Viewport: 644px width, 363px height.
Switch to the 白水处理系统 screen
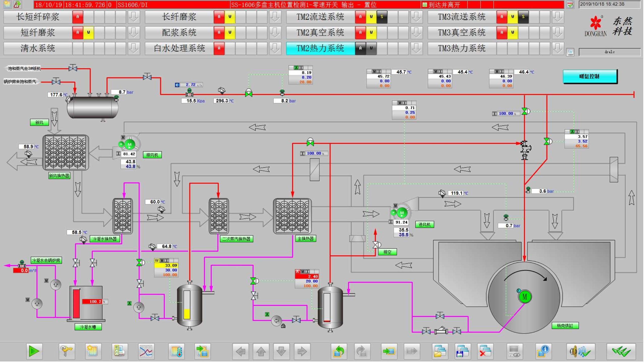click(x=179, y=48)
